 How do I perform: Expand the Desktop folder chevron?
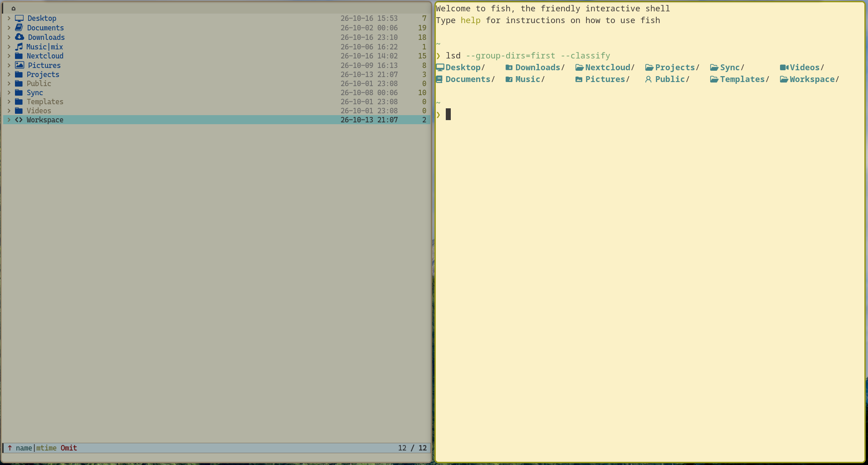pos(9,18)
